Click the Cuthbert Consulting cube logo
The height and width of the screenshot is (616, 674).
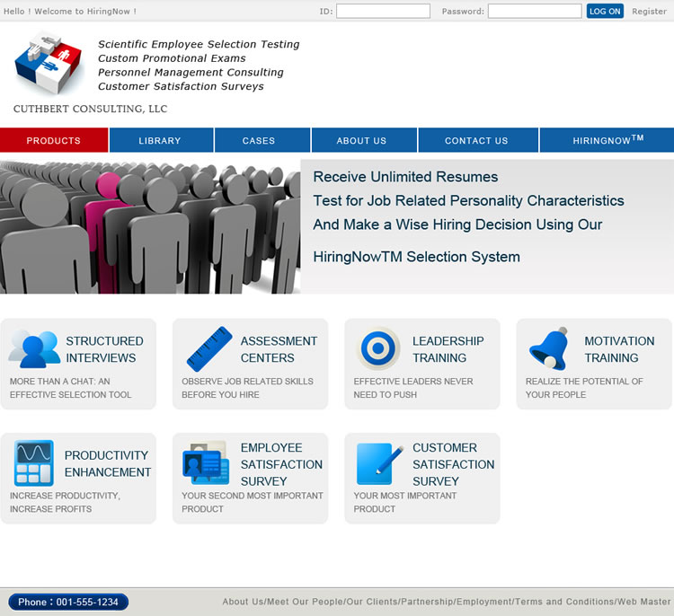[49, 63]
